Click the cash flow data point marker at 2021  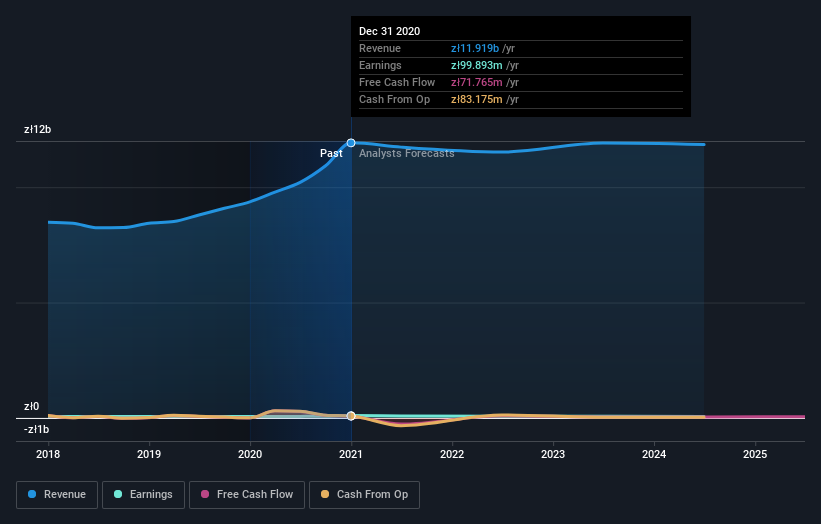351,416
